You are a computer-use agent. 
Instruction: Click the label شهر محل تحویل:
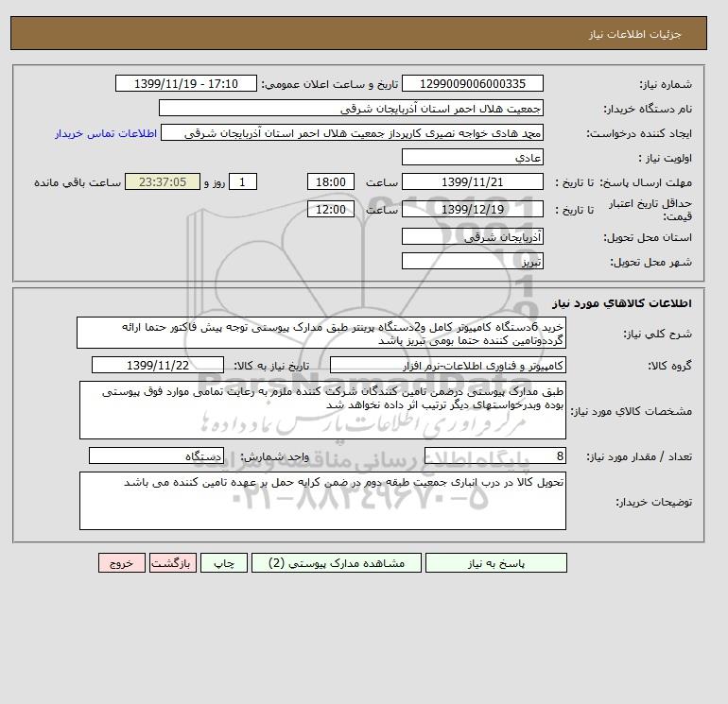[x=650, y=262]
